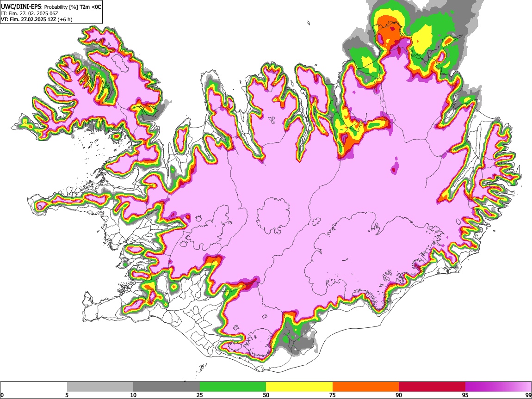Image resolution: width=532 pixels, height=399 pixels.
Task: Click the white 0-5% legend segment
Action: [34, 387]
